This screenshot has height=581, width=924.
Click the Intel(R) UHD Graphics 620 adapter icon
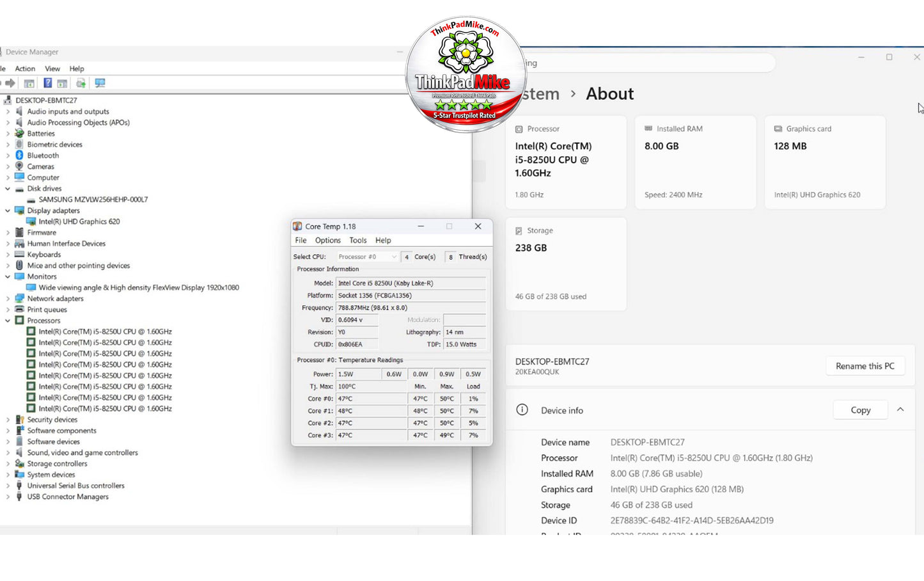point(31,221)
